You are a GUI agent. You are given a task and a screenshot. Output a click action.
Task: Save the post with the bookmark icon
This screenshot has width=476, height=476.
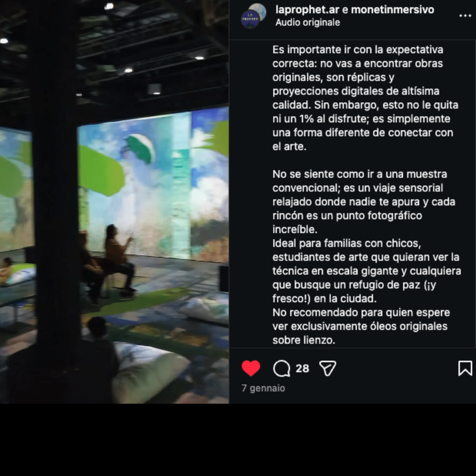[465, 368]
